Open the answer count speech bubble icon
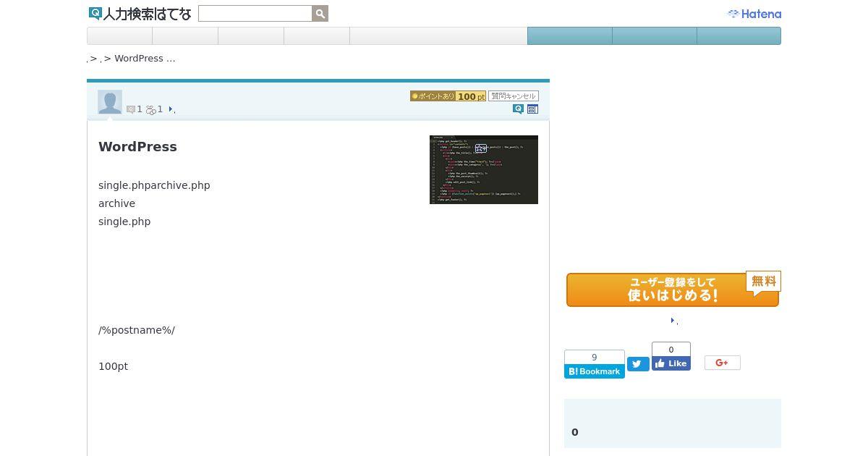The height and width of the screenshot is (456, 868). click(131, 110)
